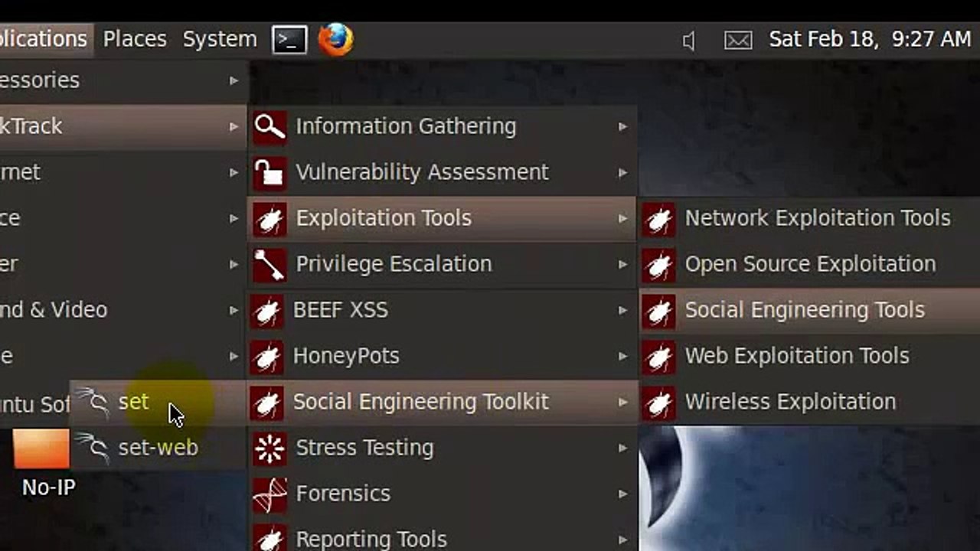Expand the Vulnerability Assessment submenu arrow
Screen dimensions: 980x551
623,172
